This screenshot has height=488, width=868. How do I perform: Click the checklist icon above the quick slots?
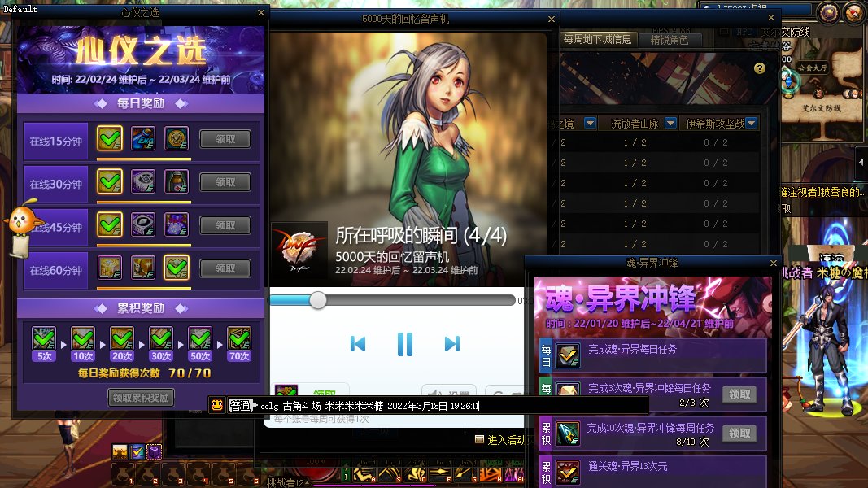point(137,452)
